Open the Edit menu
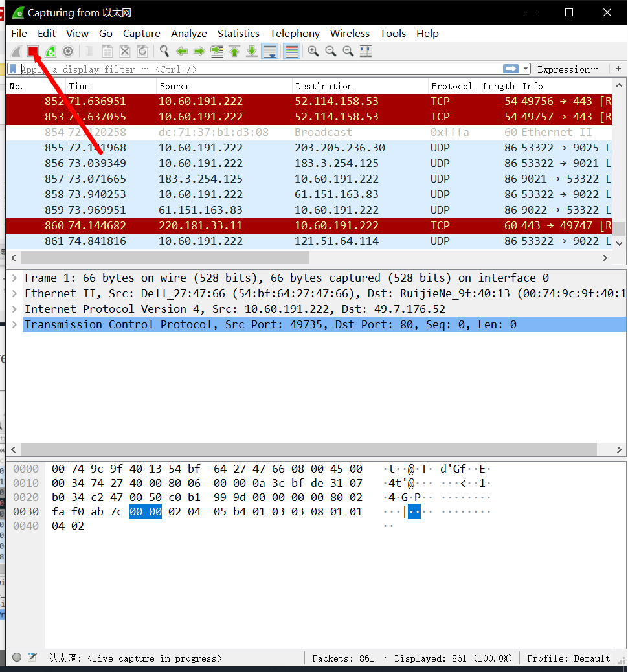Screen dimensions: 628x672 click(47, 34)
